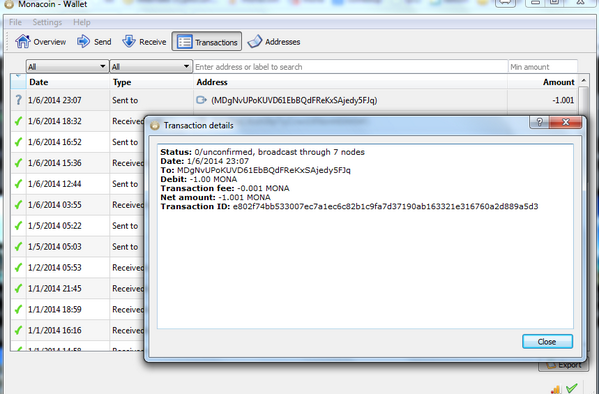Click the Transaction fee line

pyautogui.click(x=225, y=188)
